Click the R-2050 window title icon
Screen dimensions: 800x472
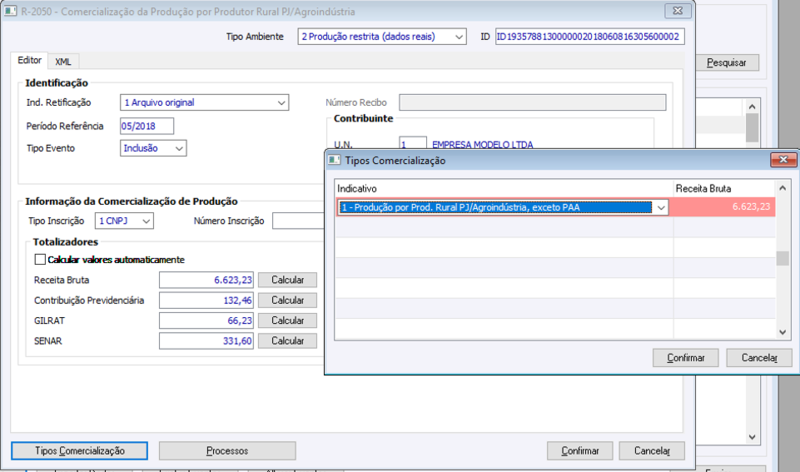(x=11, y=11)
